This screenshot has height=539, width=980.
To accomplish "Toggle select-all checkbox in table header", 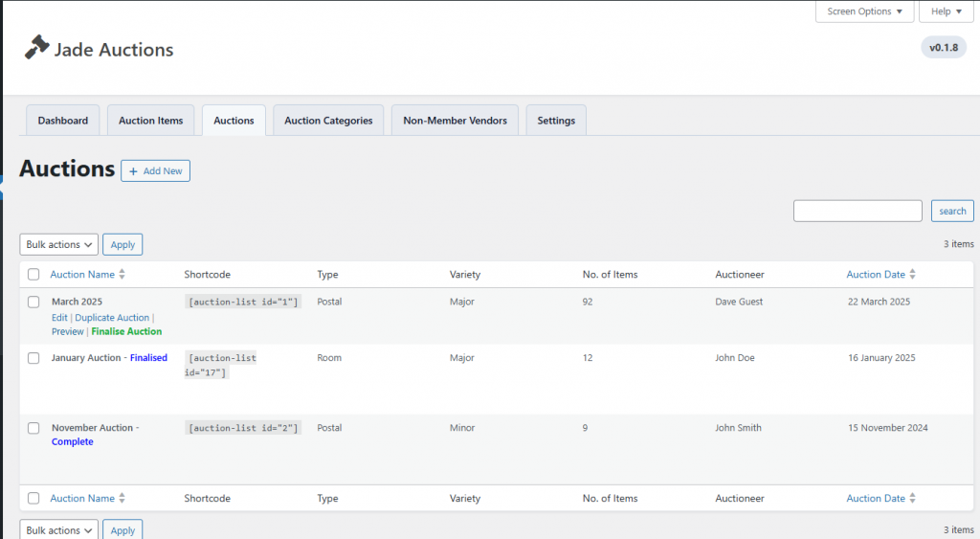I will (33, 275).
